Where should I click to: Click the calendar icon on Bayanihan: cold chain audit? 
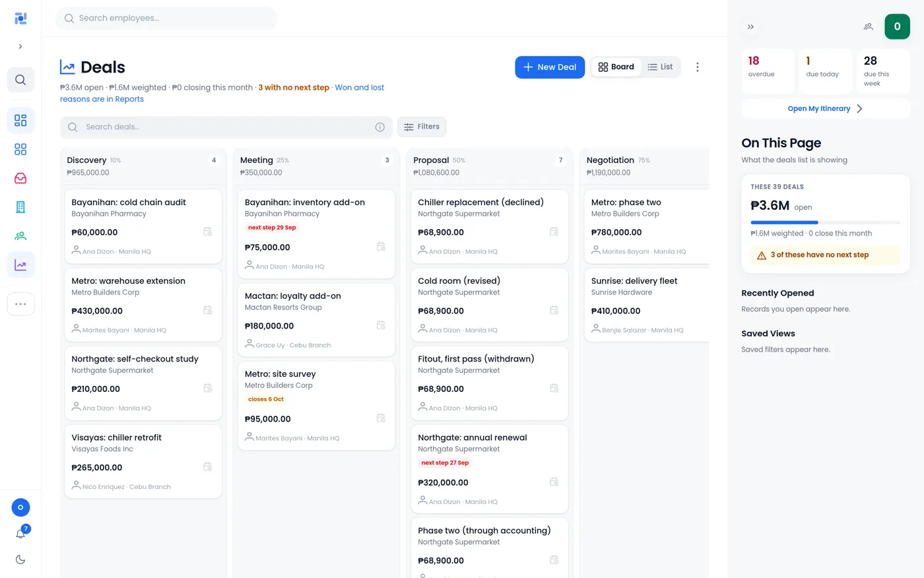pos(207,232)
